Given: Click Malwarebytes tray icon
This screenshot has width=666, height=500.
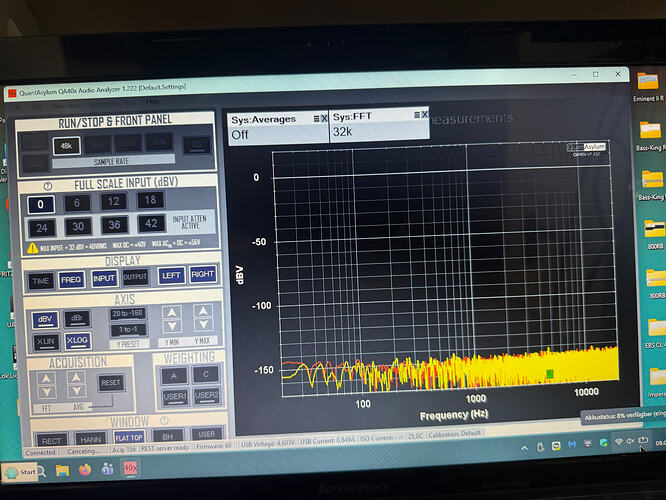Looking at the screenshot, I should point(572,444).
